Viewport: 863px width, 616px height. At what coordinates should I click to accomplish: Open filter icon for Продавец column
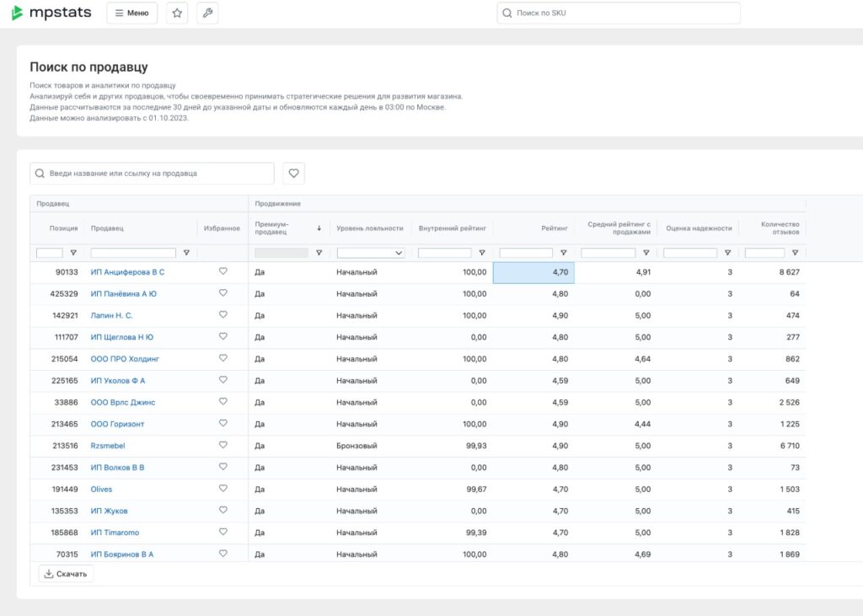coord(186,253)
